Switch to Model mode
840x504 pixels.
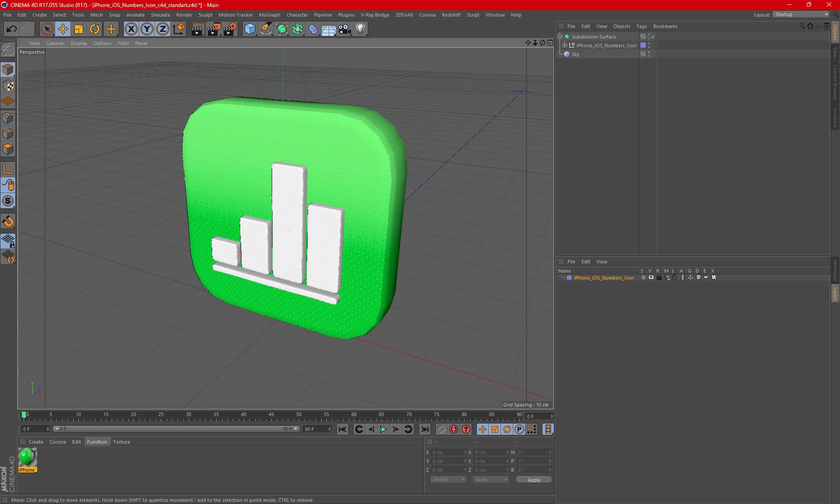tap(8, 70)
